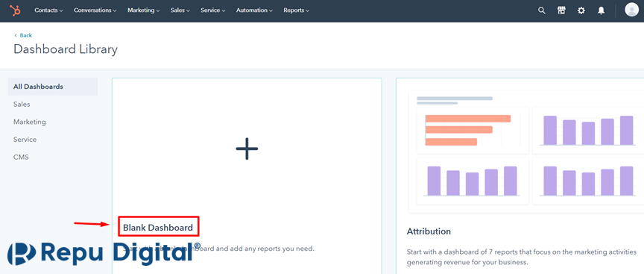Screen dimensions: 644x274
Task: Open the Attribution dashboard preview thumbnail
Action: click(x=526, y=152)
